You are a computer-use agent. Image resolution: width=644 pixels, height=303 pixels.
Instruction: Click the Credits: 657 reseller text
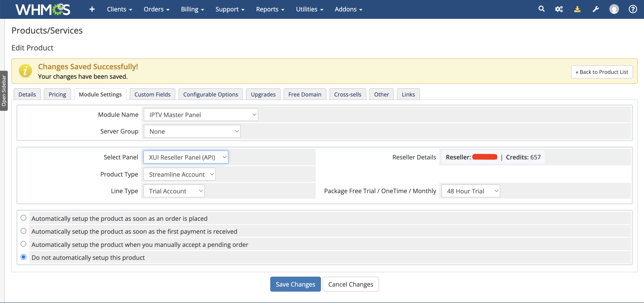(523, 157)
